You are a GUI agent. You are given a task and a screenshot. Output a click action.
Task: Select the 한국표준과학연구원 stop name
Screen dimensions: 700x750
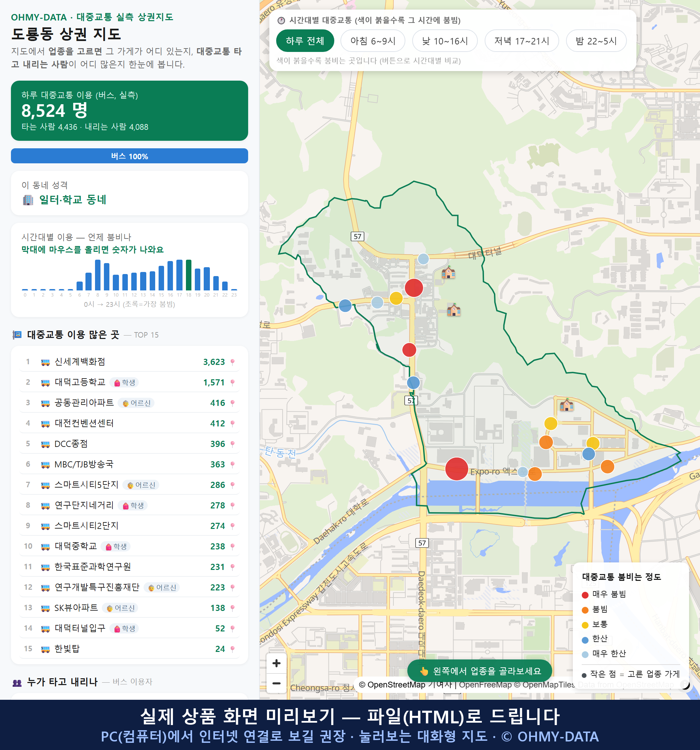[x=93, y=567]
